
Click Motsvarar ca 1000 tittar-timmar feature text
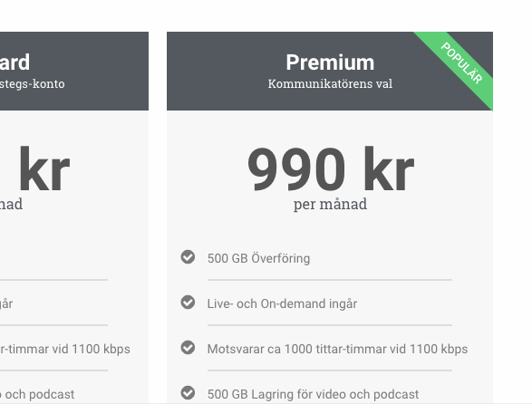[337, 349]
